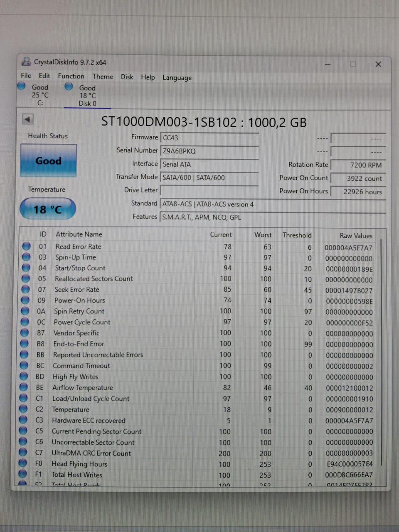Open the Theme menu
The height and width of the screenshot is (532, 399).
(103, 76)
